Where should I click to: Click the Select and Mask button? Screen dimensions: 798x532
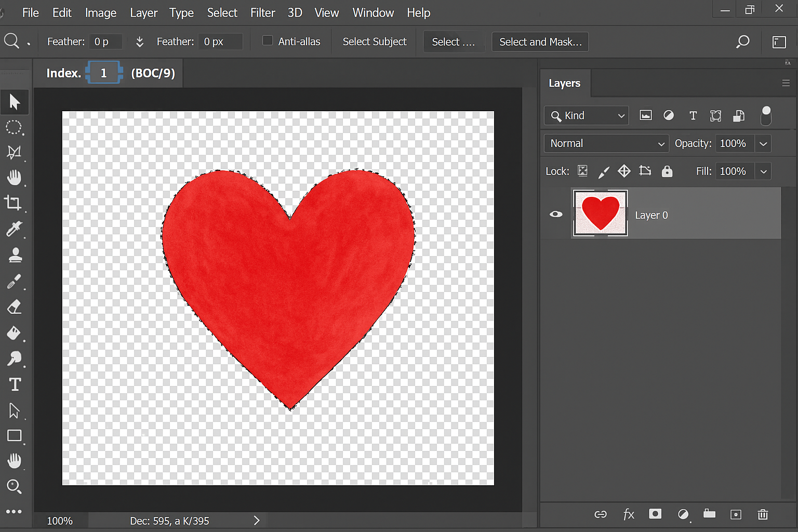(x=540, y=42)
